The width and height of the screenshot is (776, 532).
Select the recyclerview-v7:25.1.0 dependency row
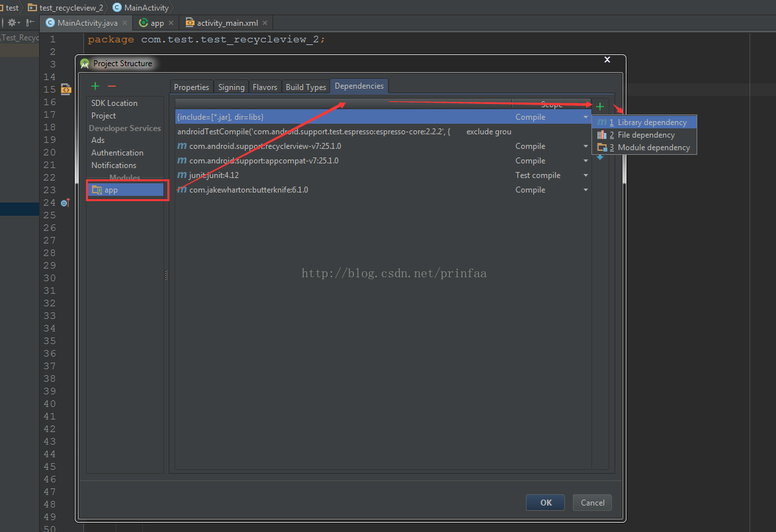(x=383, y=146)
